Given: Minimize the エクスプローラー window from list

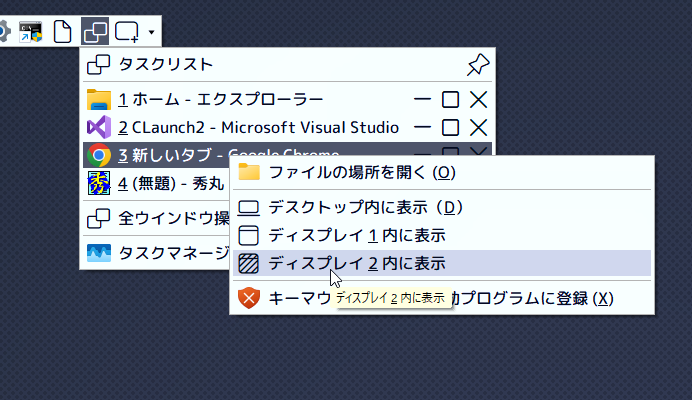Looking at the screenshot, I should coord(422,99).
